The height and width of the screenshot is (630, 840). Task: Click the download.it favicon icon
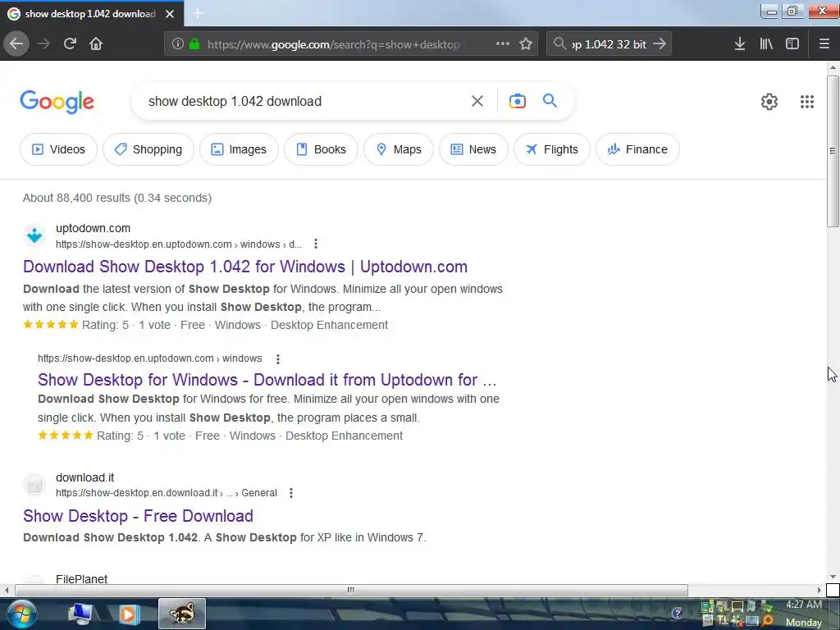click(34, 485)
